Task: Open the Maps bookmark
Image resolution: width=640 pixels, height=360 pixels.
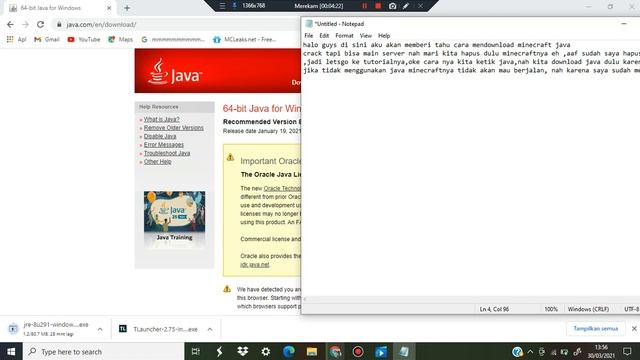Action: (120, 39)
